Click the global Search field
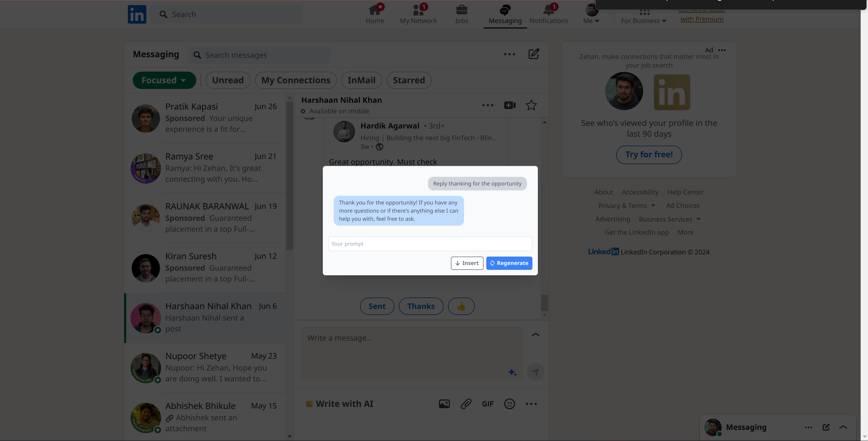This screenshot has width=868, height=441. [x=226, y=14]
